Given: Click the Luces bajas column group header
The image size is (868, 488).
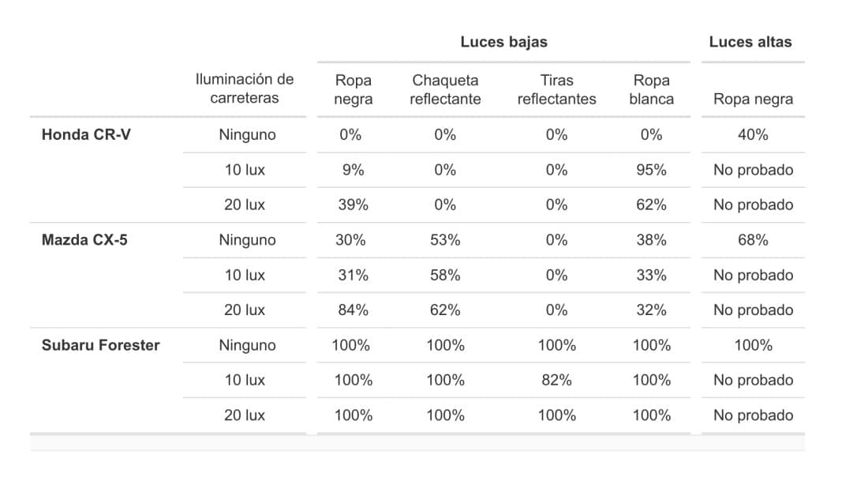Looking at the screenshot, I should (x=503, y=42).
